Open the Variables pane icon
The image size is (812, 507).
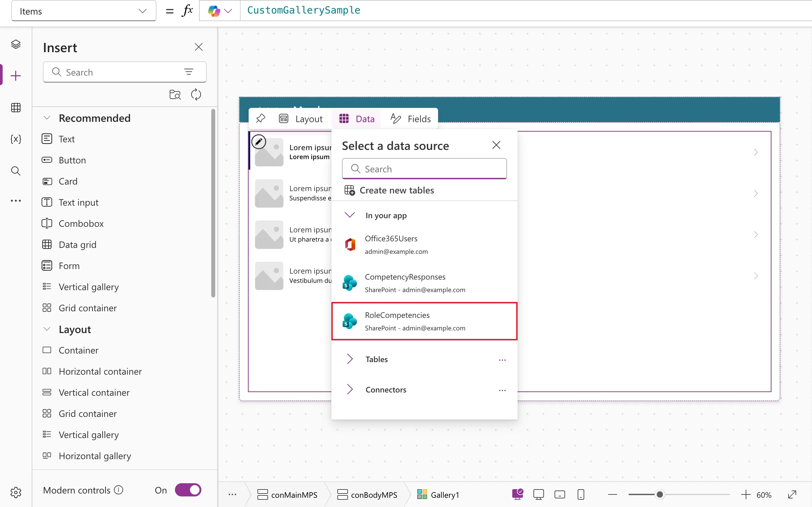click(16, 139)
